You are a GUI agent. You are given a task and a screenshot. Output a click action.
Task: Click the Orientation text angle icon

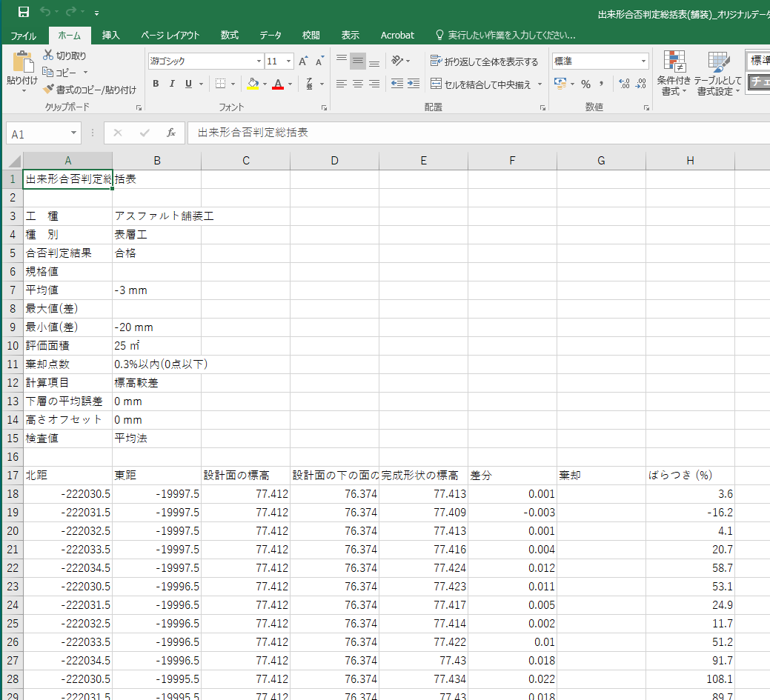[397, 61]
